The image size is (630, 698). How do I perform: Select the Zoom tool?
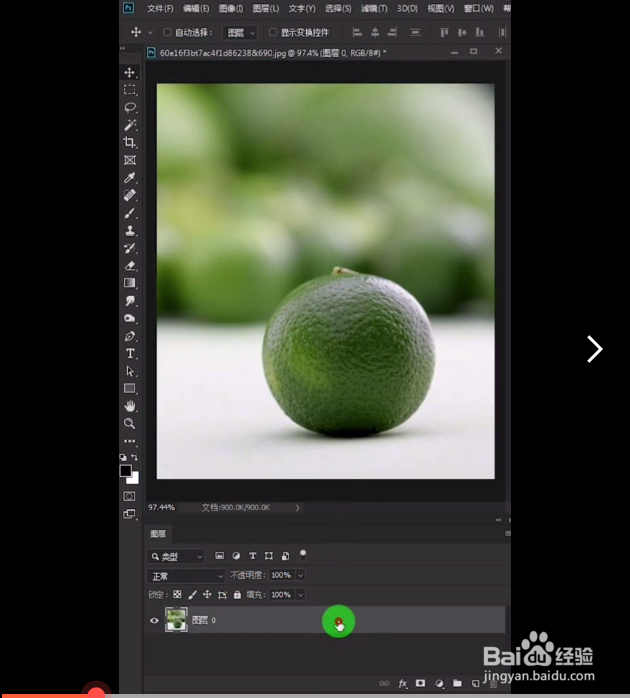(130, 423)
